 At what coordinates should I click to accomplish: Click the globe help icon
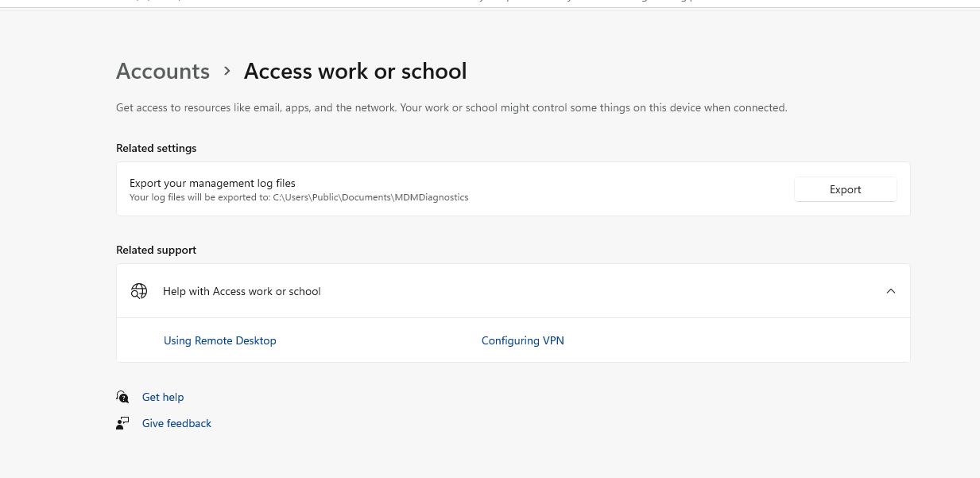[x=139, y=291]
